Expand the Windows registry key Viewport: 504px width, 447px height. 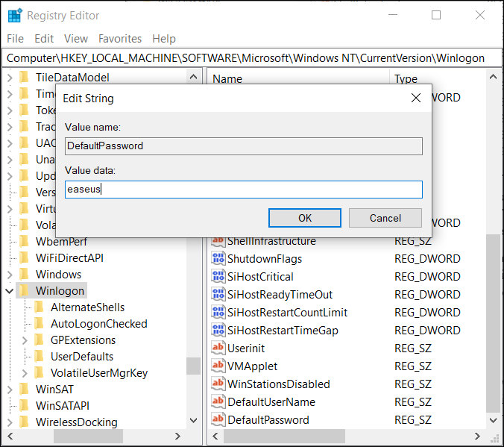pos(10,275)
